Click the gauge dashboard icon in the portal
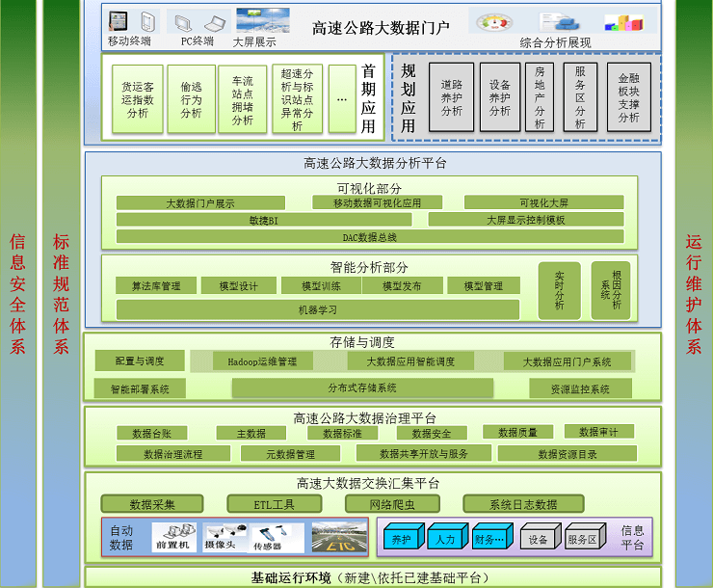Image resolution: width=713 pixels, height=588 pixels. pos(495,22)
